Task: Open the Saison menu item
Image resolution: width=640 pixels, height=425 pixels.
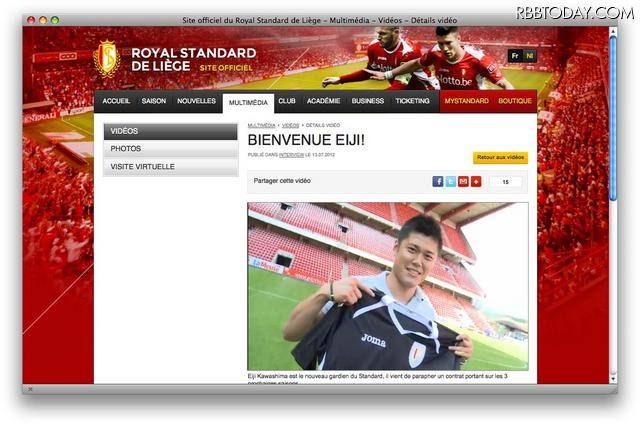Action: click(x=154, y=101)
